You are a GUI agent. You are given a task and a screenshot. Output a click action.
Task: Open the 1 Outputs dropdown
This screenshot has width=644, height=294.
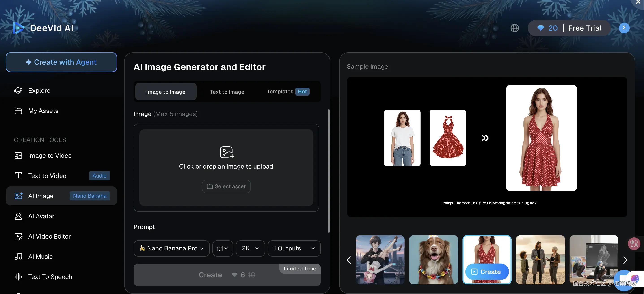click(x=294, y=248)
